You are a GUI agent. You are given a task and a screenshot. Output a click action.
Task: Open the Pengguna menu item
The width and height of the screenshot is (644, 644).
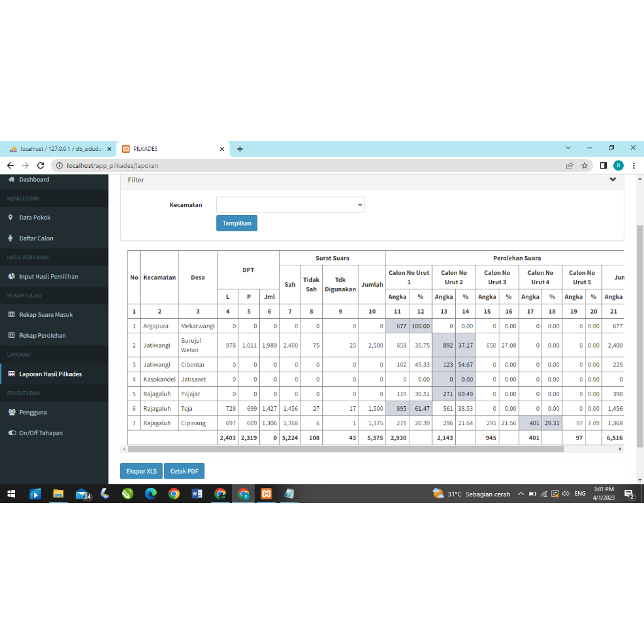pyautogui.click(x=54, y=412)
